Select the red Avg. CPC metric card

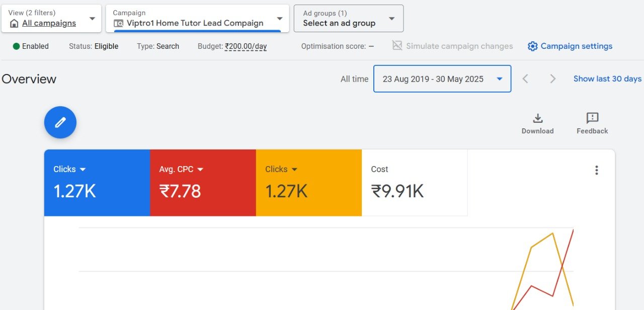[203, 183]
